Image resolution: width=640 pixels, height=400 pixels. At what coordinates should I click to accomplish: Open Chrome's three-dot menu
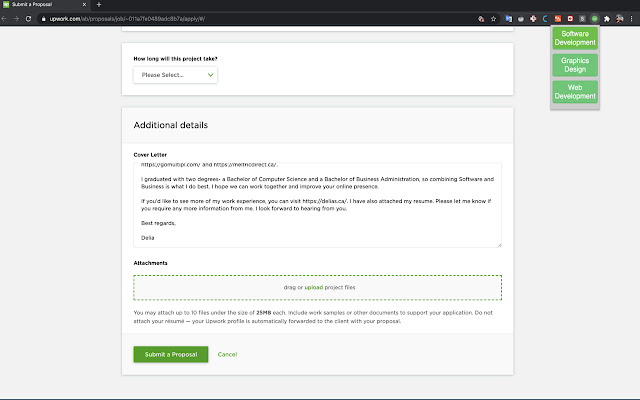[x=631, y=19]
